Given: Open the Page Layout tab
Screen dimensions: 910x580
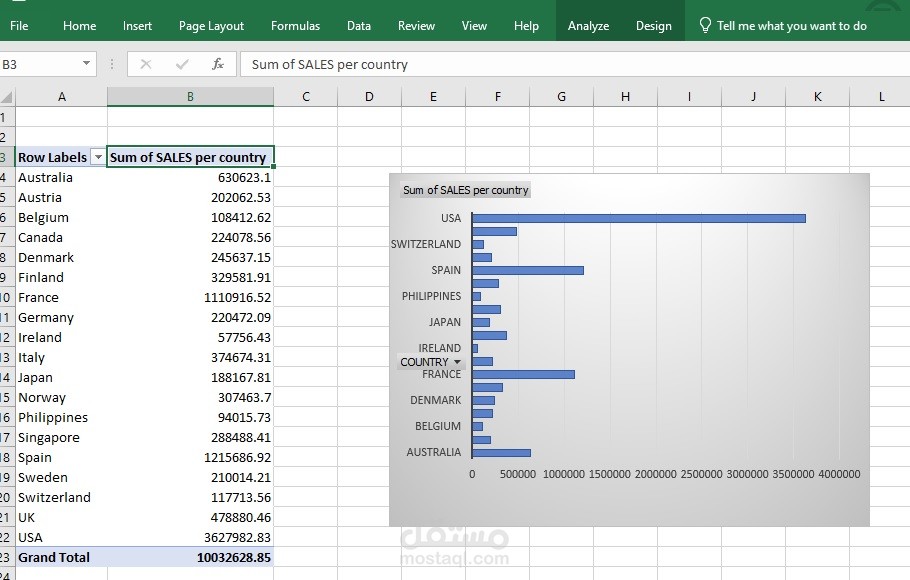Looking at the screenshot, I should tap(211, 26).
